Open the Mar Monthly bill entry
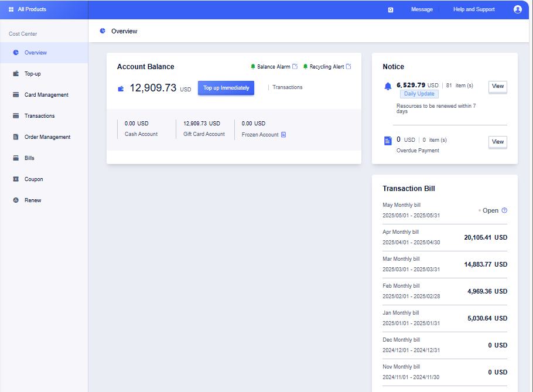Viewport: 533px width, 392px height. pos(445,264)
